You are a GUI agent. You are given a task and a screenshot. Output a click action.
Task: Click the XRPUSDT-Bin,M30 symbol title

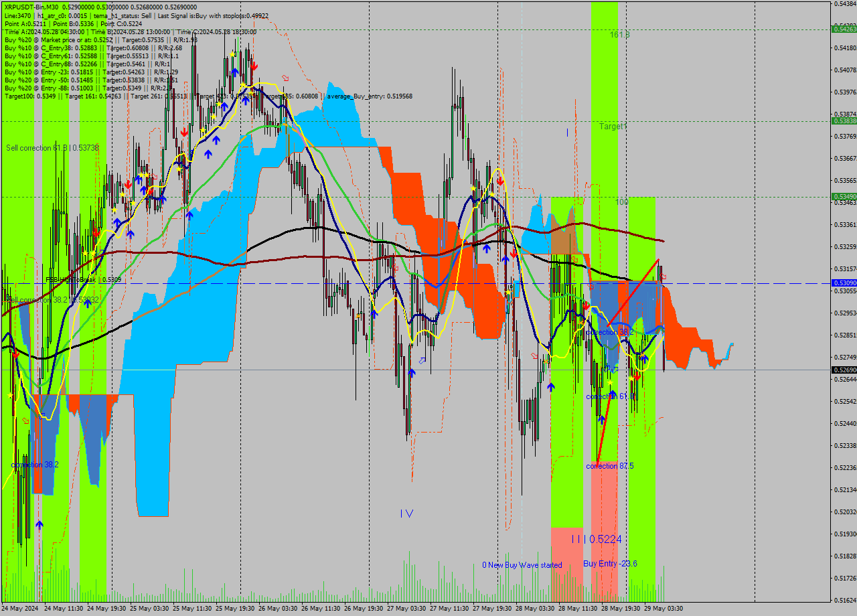click(30, 6)
